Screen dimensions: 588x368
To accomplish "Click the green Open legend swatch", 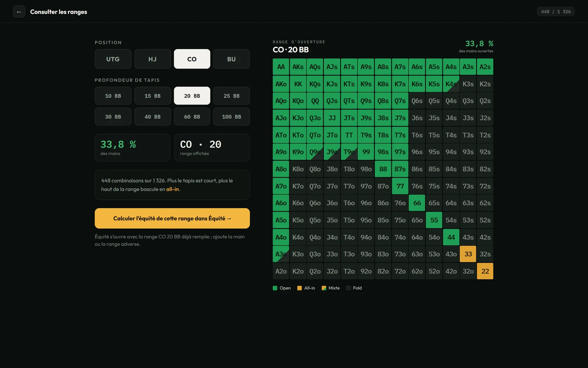I will (x=275, y=288).
